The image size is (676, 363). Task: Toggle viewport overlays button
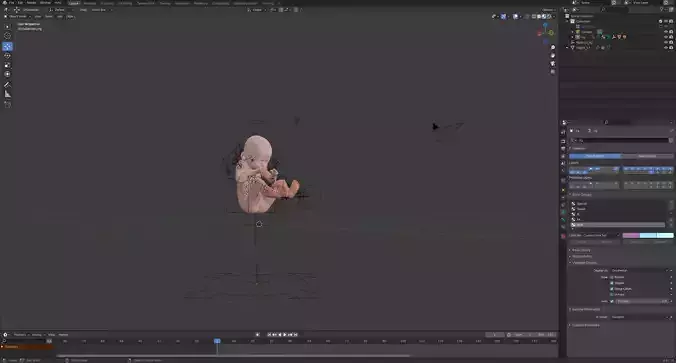pyautogui.click(x=515, y=16)
